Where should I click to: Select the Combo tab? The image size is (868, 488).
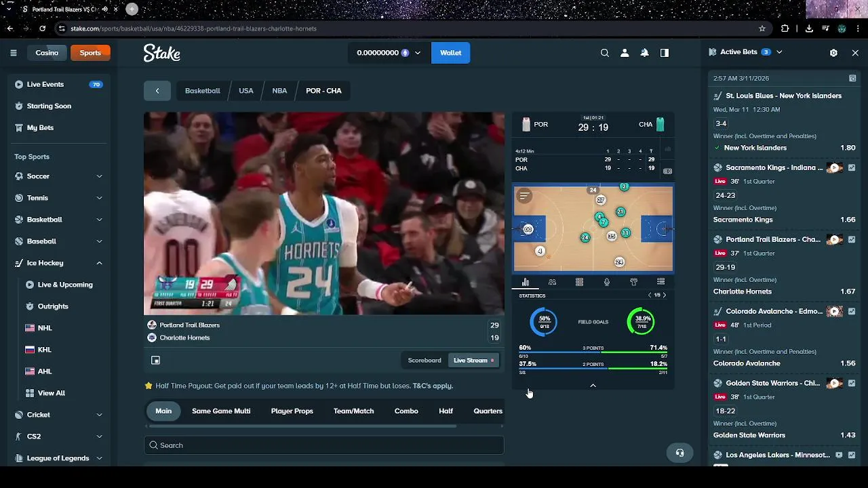click(406, 411)
